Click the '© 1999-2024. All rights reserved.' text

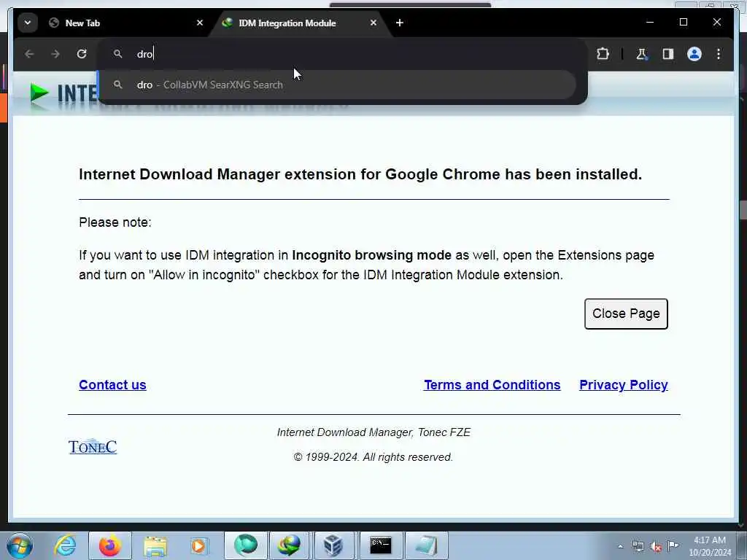click(x=373, y=457)
